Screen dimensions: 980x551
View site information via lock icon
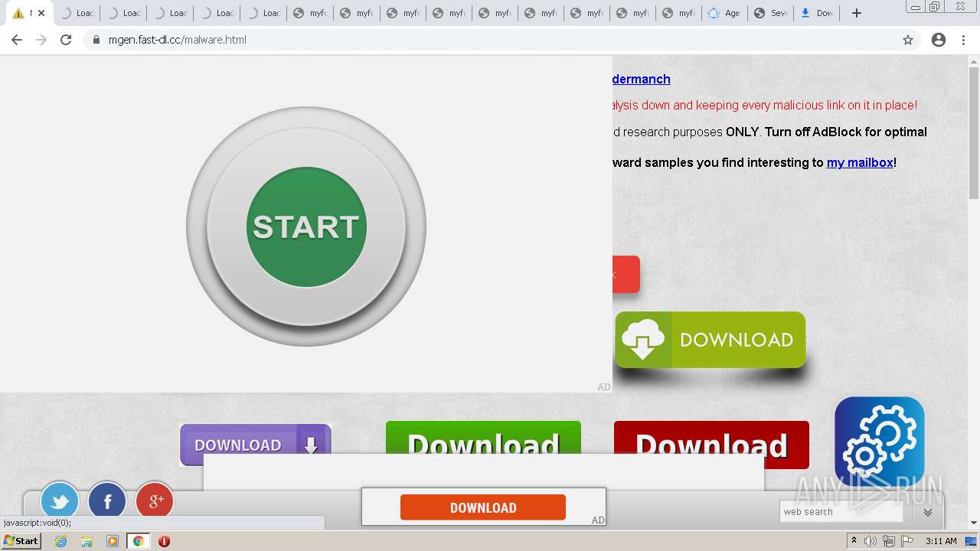96,40
